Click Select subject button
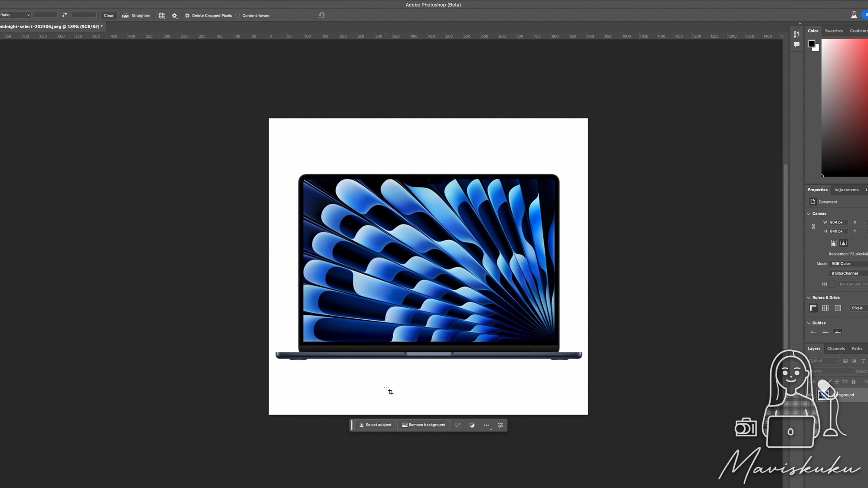 coord(375,425)
